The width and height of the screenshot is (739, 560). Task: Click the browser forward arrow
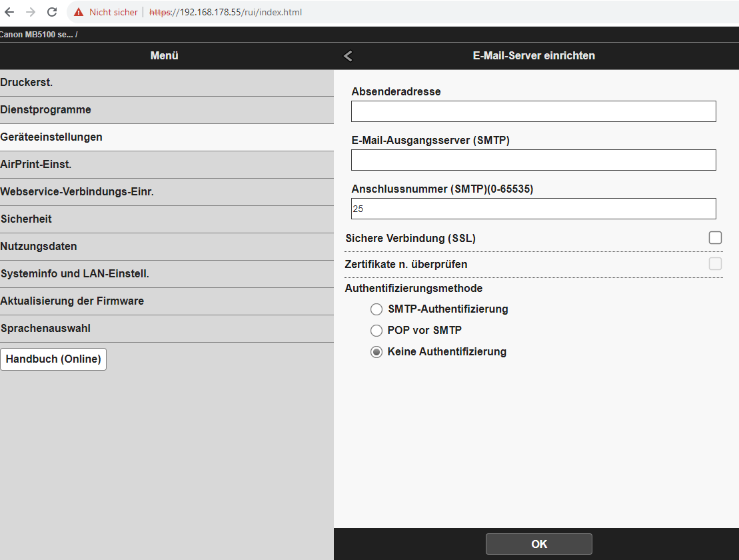pos(31,12)
